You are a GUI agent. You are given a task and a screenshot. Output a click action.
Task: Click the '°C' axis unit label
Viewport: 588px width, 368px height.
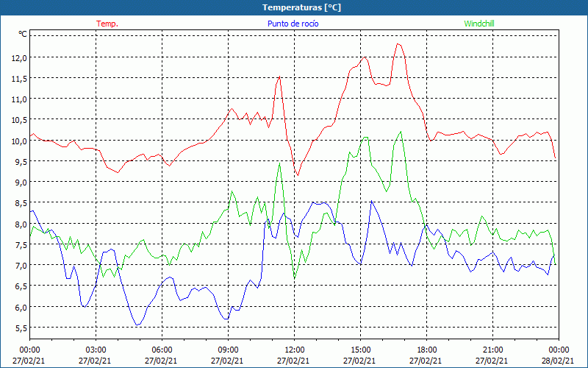23,34
